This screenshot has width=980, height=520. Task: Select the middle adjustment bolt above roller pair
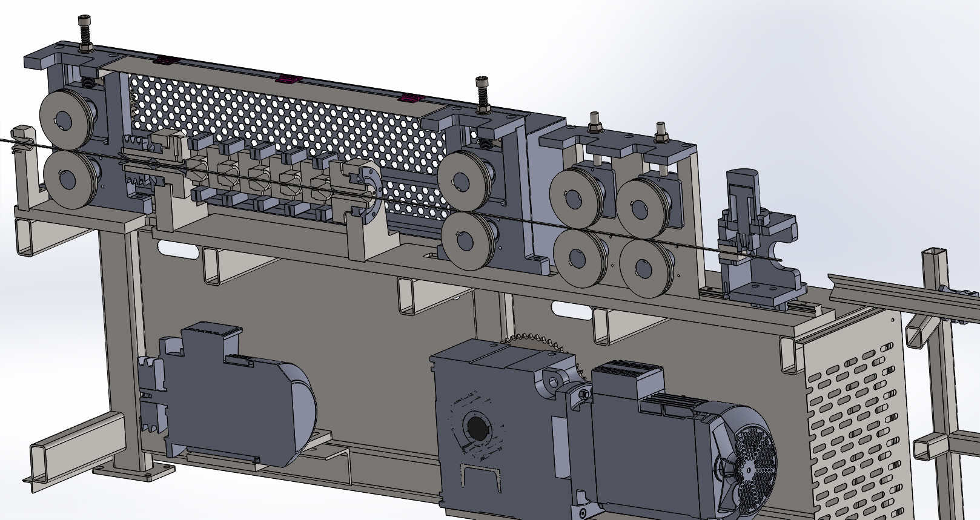[x=482, y=94]
